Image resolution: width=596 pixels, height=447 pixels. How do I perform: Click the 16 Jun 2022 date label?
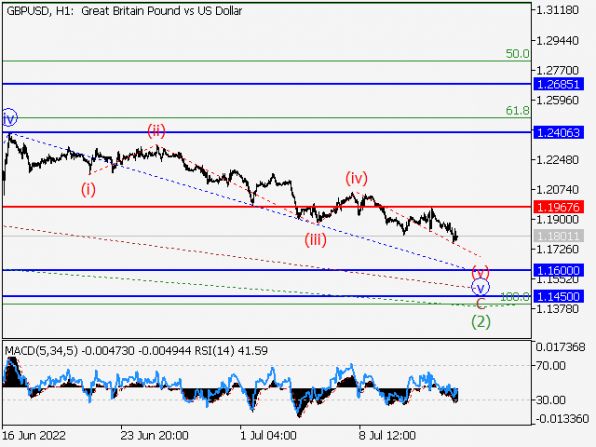pyautogui.click(x=34, y=435)
